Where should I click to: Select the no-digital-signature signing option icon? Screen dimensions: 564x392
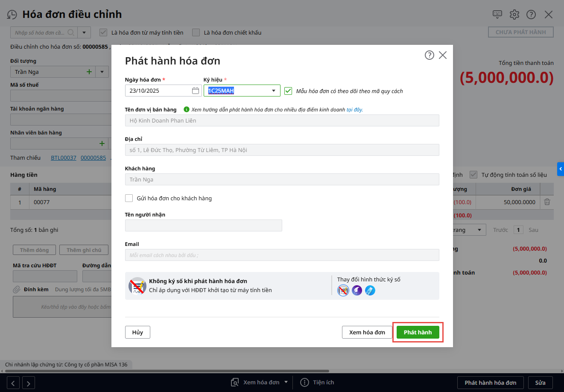coord(343,291)
